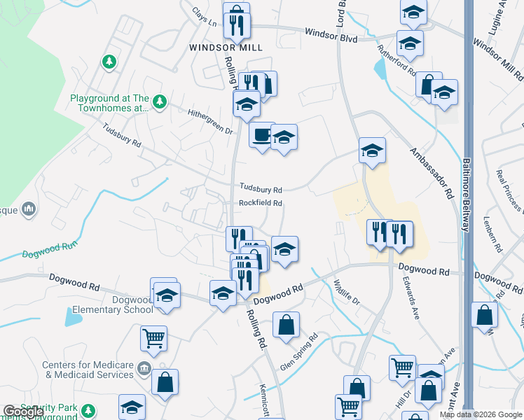Open the school marker near Rutherford Rd
This screenshot has height=420, width=524.
[x=410, y=45]
